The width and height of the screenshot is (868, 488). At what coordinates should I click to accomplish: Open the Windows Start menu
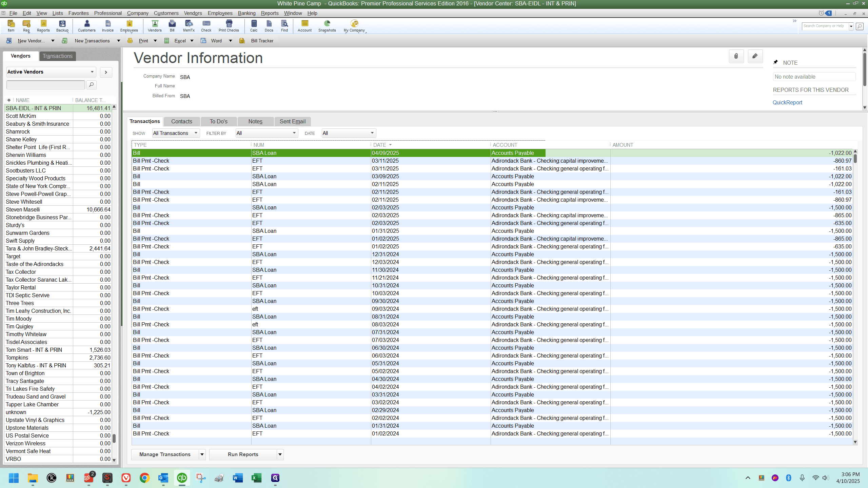pyautogui.click(x=14, y=478)
